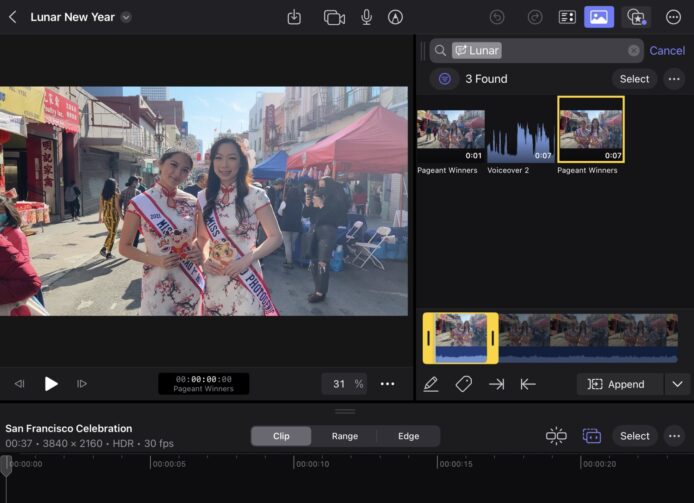
Task: Click the camera capture icon
Action: pyautogui.click(x=334, y=17)
